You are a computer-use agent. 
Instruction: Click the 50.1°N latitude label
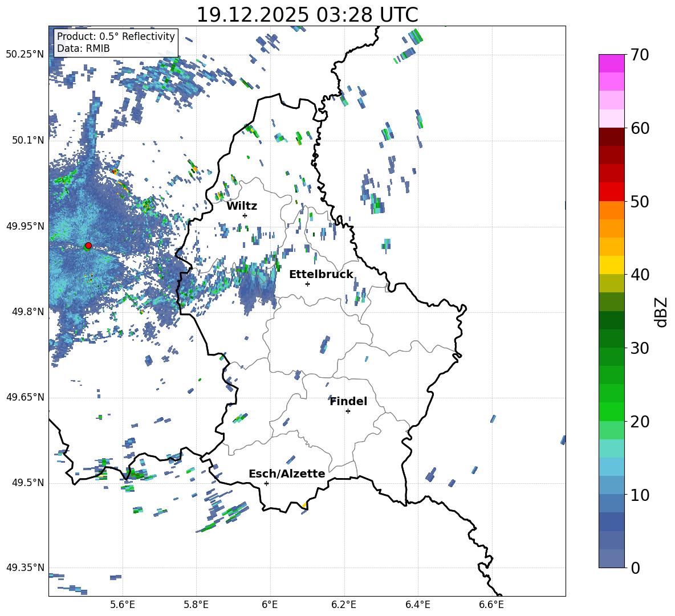[28, 140]
